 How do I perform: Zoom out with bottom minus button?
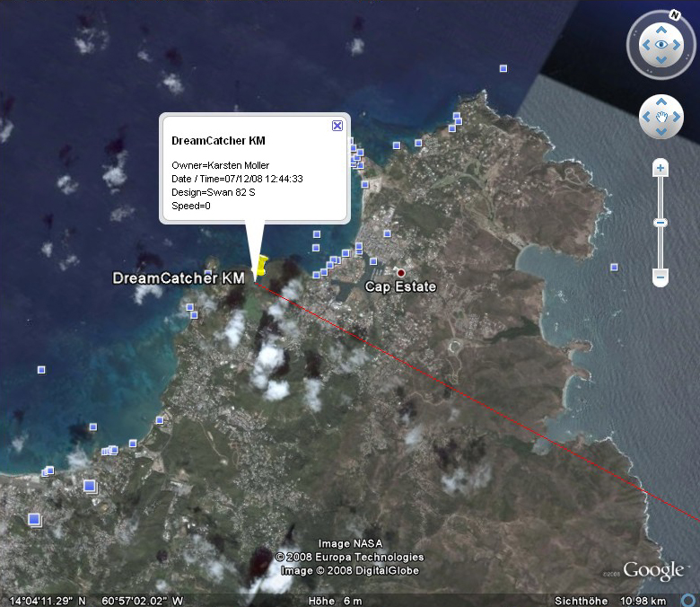[661, 277]
